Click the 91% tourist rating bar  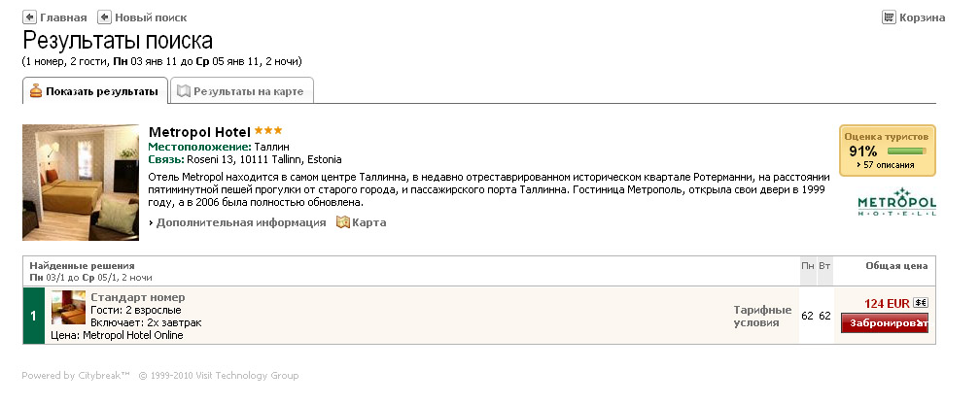click(906, 151)
